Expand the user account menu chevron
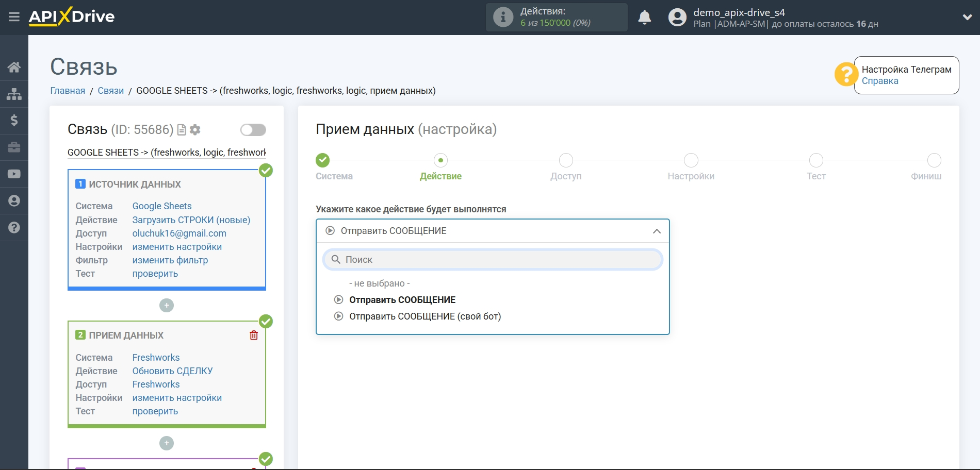980x470 pixels. (967, 18)
